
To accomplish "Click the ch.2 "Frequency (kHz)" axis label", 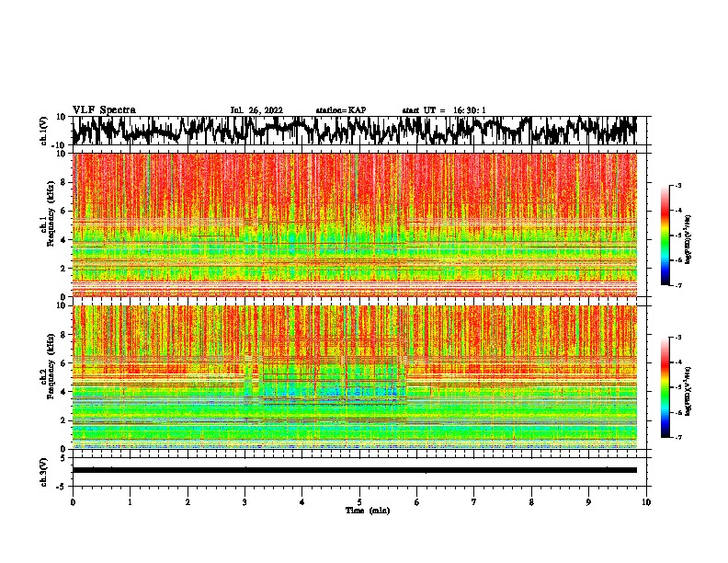I will click(x=51, y=365).
